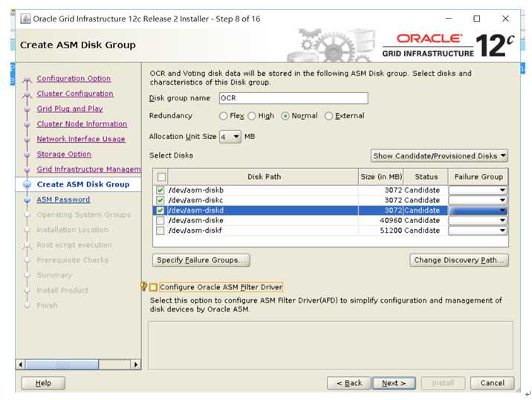Click the yellow hint lightbulb icon

pos(143,286)
